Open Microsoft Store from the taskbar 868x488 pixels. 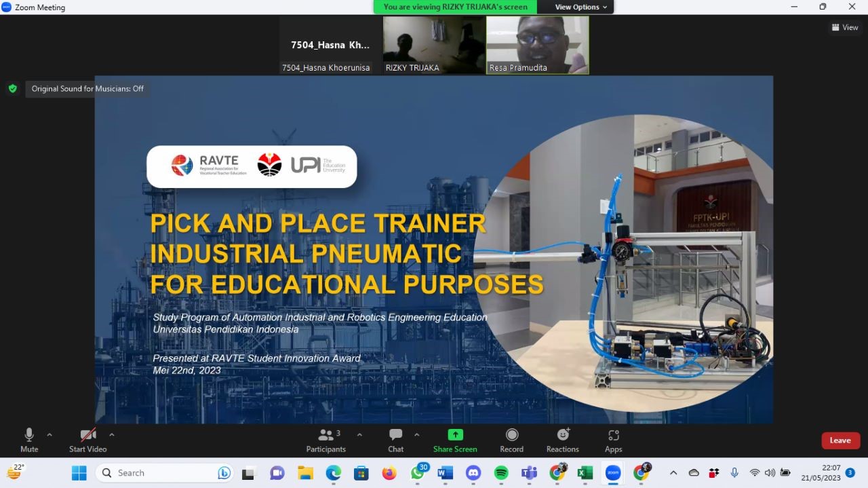coord(361,473)
